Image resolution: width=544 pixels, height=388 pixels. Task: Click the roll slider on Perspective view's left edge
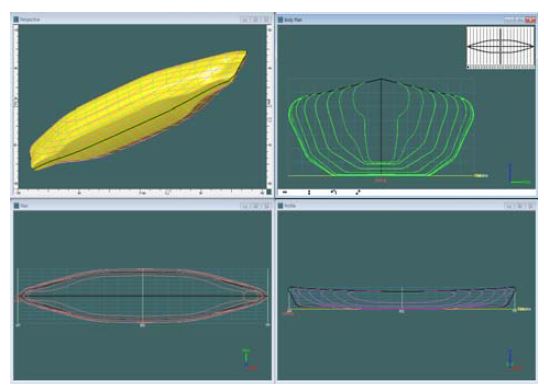click(x=16, y=107)
